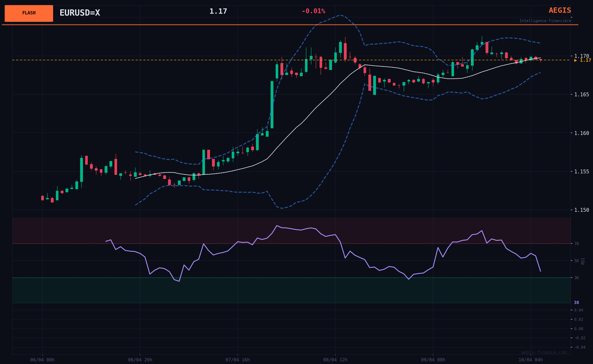Click the Intelligence Financière subtitle
Viewport: 593px width, 364px height.
(x=545, y=21)
